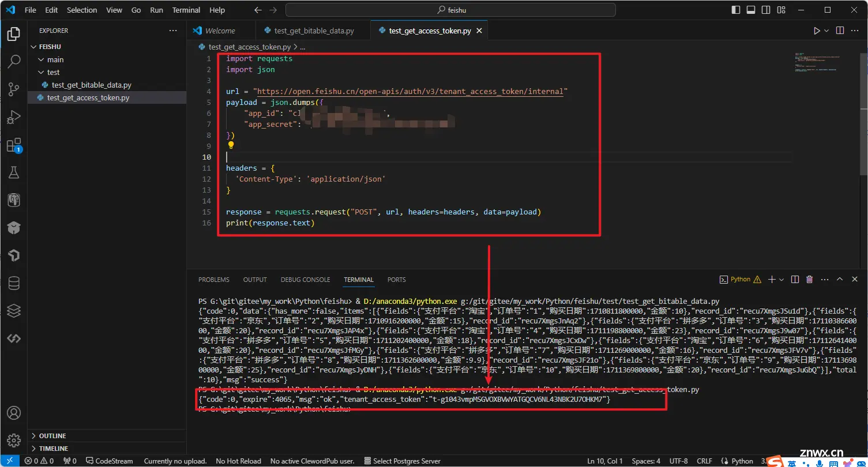Open test_get_bitable_data.py in explorer tree
Screen dimensions: 868x467
click(92, 85)
